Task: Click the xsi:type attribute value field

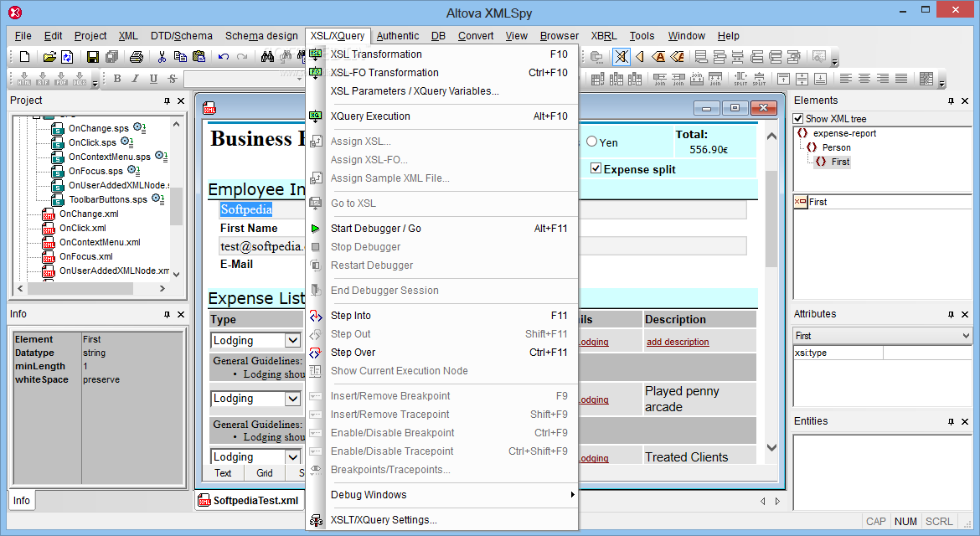Action: pyautogui.click(x=927, y=353)
